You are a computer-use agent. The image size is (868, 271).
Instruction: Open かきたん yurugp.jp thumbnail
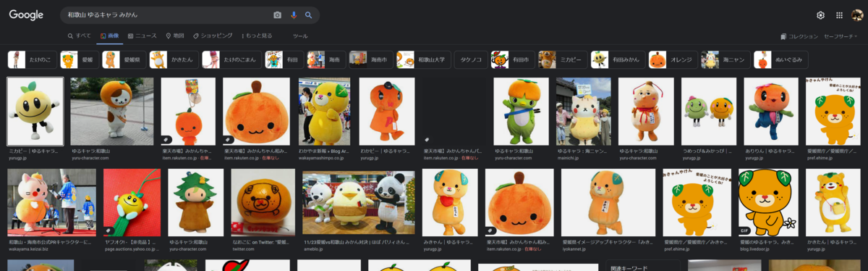(833, 203)
